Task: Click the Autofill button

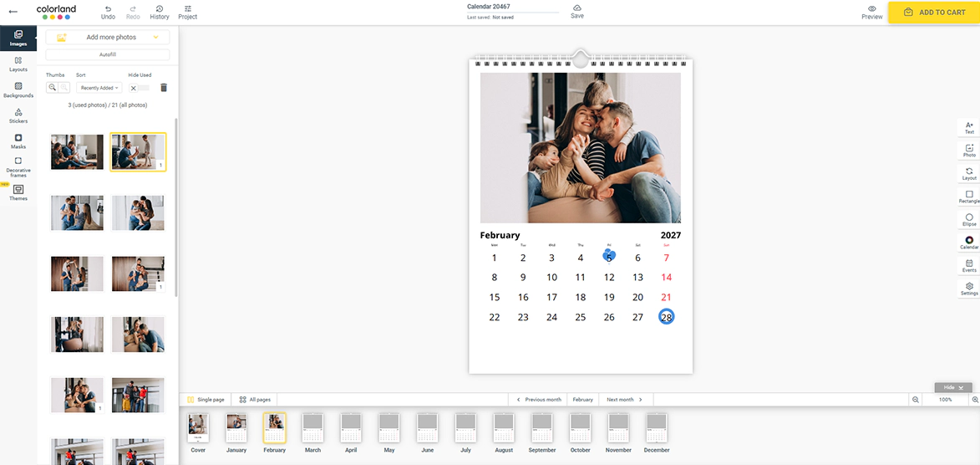Action: (108, 55)
